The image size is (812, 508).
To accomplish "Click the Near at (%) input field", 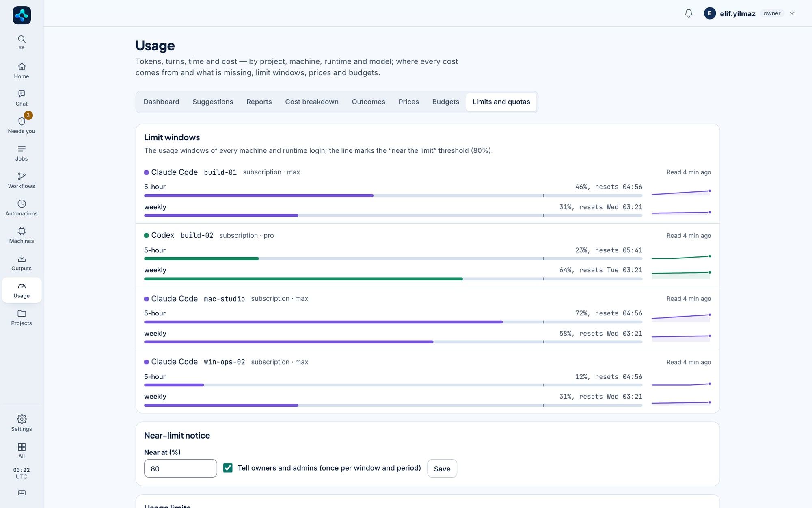I will click(x=180, y=469).
